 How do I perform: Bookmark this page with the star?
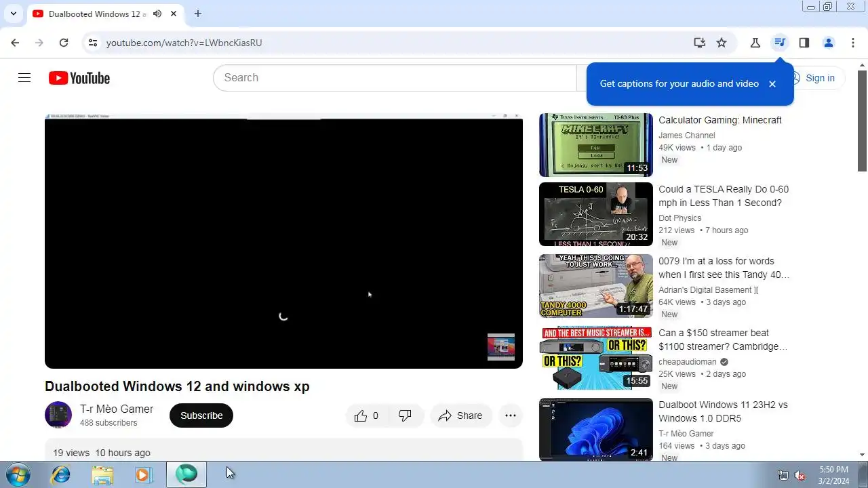(722, 43)
